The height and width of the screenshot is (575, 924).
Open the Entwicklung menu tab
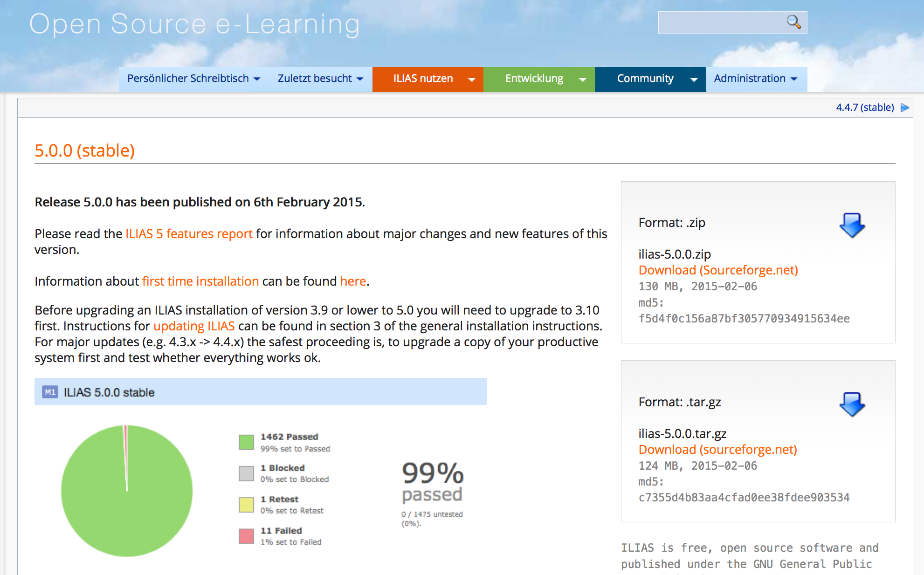pyautogui.click(x=534, y=79)
